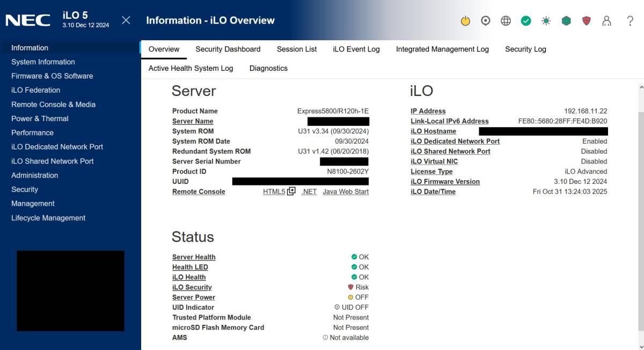Click iLO Dedicated Network Port link in overview

455,142
